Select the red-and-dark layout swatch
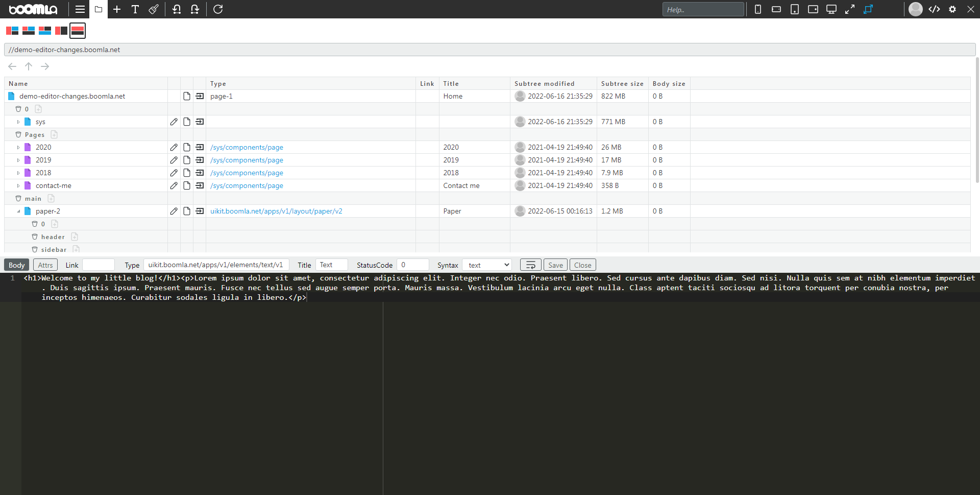This screenshot has height=495, width=980. [61, 30]
